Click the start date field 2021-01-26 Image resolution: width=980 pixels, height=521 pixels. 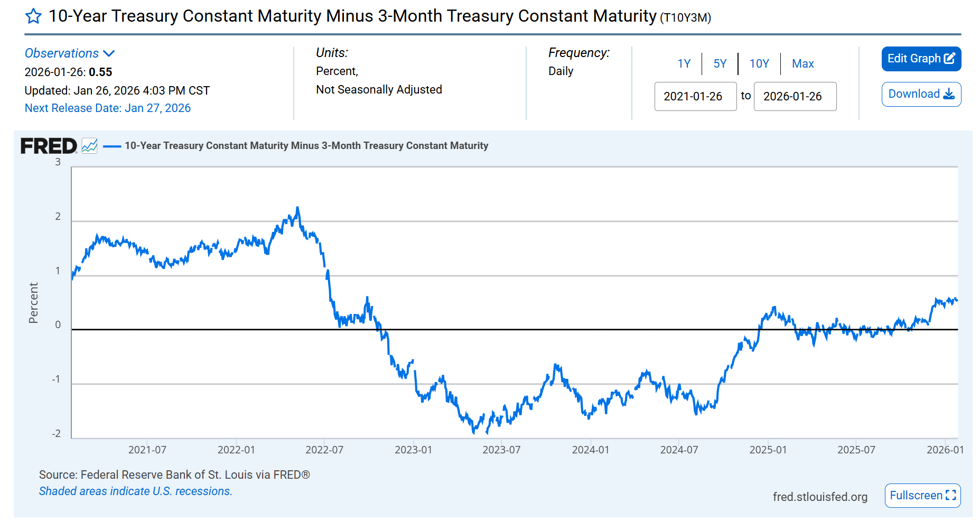click(x=695, y=96)
